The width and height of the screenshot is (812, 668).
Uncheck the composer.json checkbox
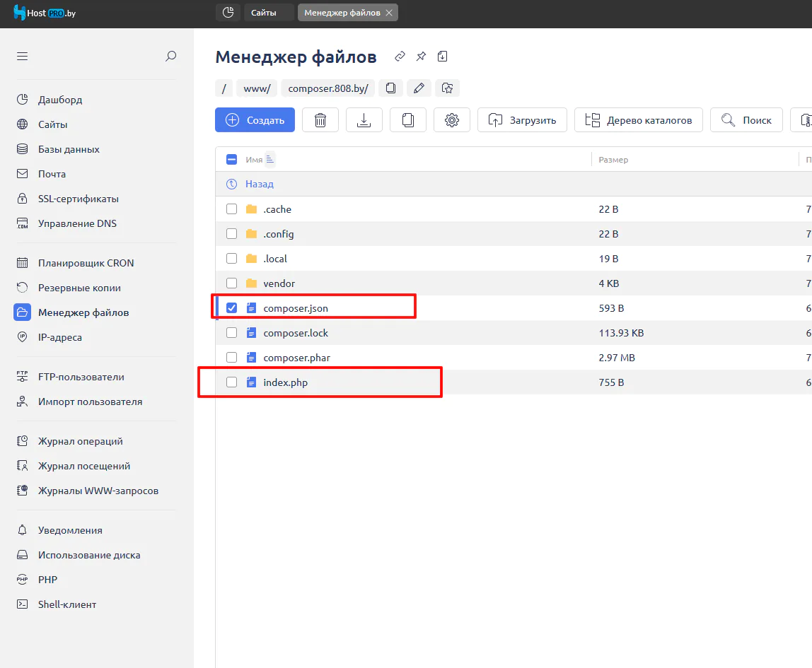231,308
